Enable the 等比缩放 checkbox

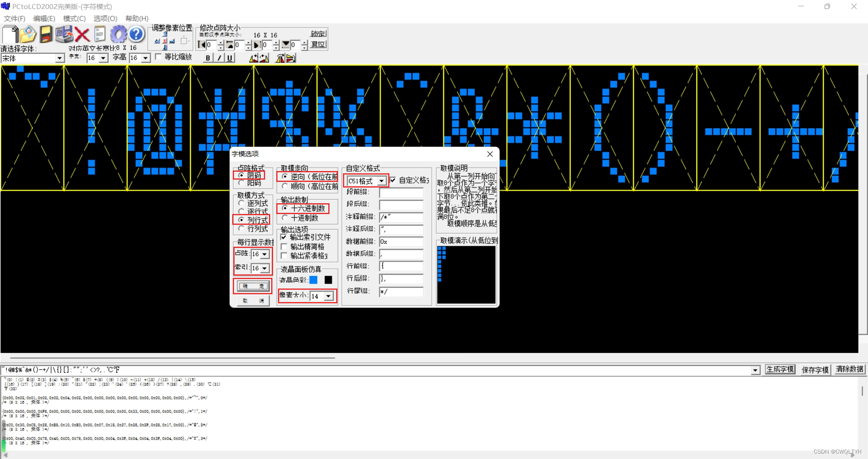pos(158,57)
